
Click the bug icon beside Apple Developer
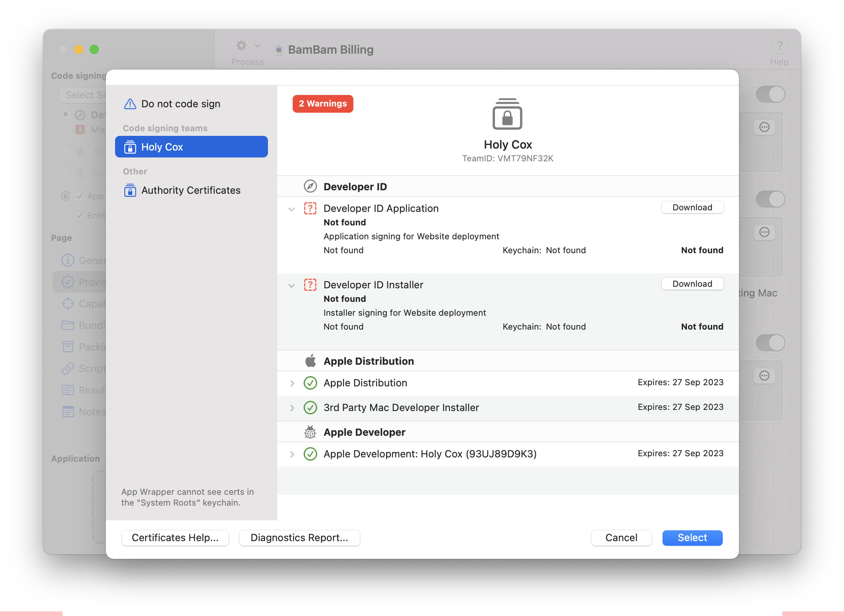(x=310, y=432)
